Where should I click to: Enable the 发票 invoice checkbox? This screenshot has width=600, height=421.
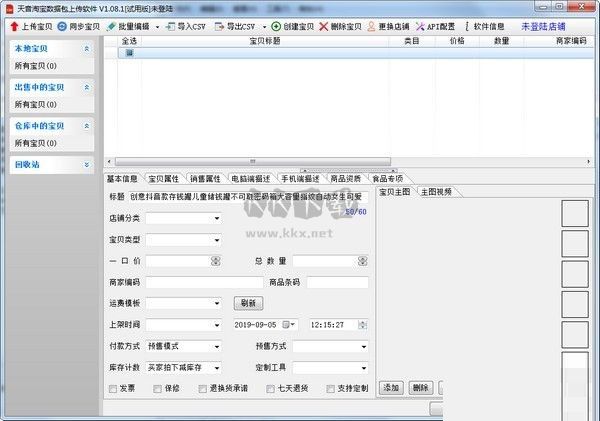112,388
